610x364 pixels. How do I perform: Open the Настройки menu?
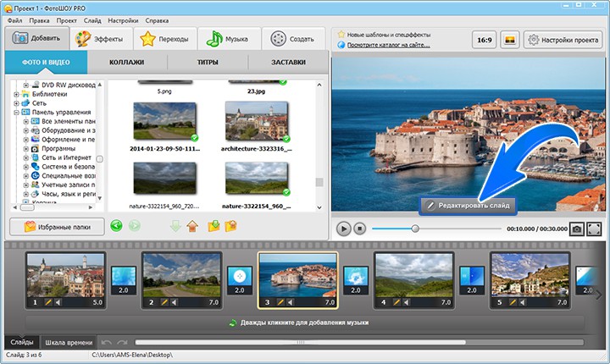click(123, 20)
